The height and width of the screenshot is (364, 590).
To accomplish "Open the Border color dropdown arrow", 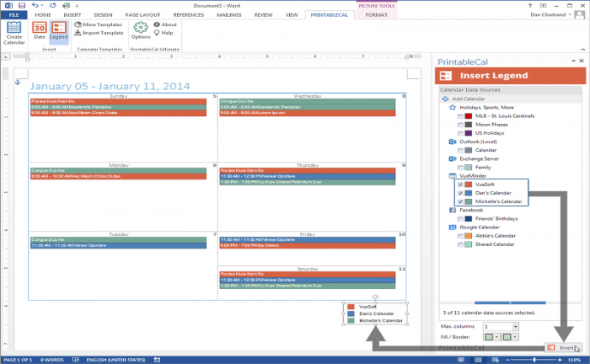I will (x=515, y=337).
